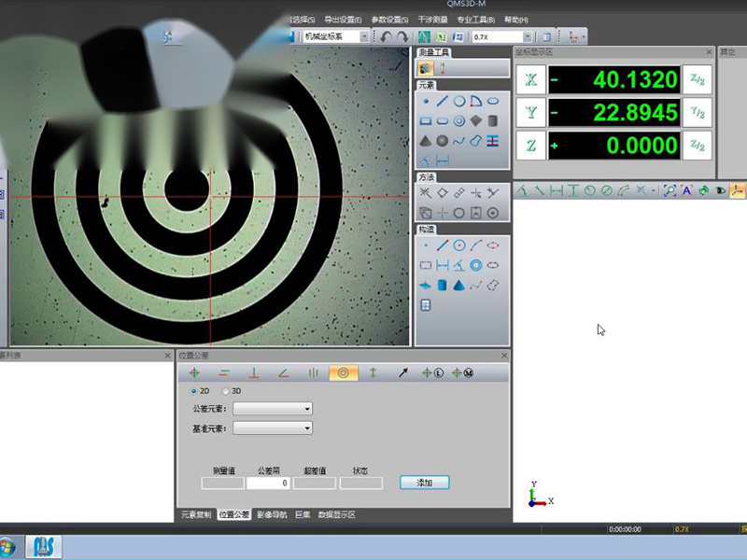Export to Word document icon
This screenshot has height=560, width=747.
[458, 36]
